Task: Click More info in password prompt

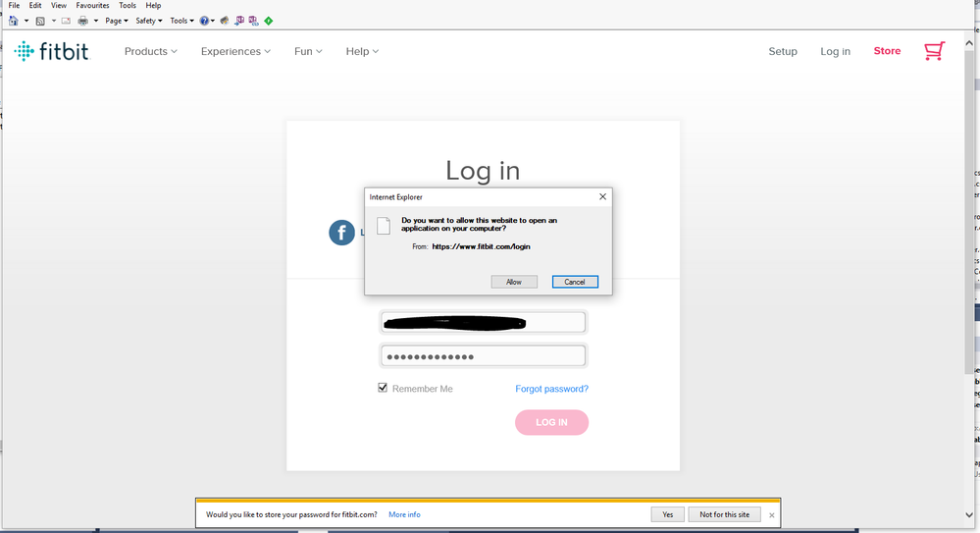Action: [404, 514]
